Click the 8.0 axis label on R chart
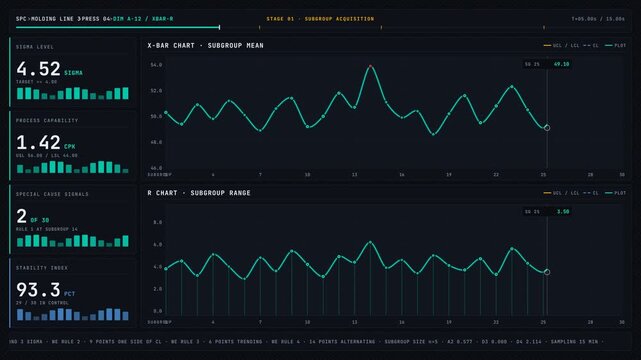This screenshot has height=360, width=641. coord(157,222)
